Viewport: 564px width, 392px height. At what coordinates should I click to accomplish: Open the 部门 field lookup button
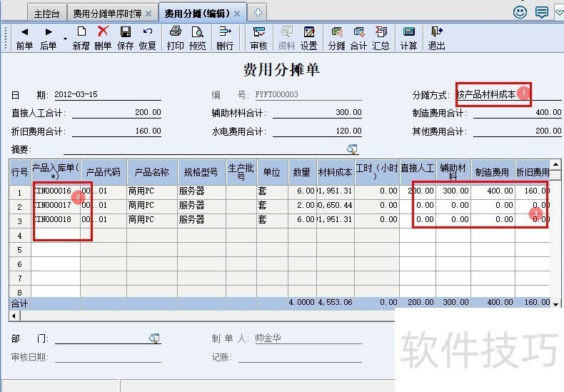click(x=153, y=338)
